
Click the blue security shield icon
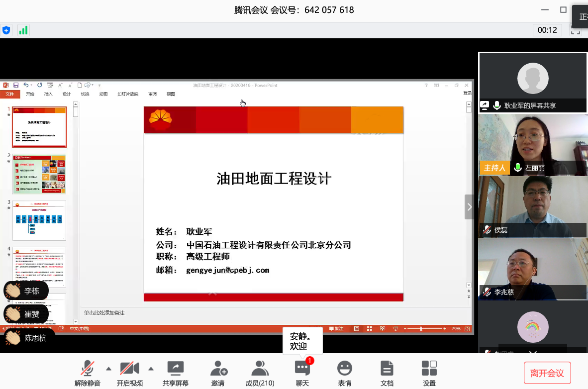[x=6, y=30]
